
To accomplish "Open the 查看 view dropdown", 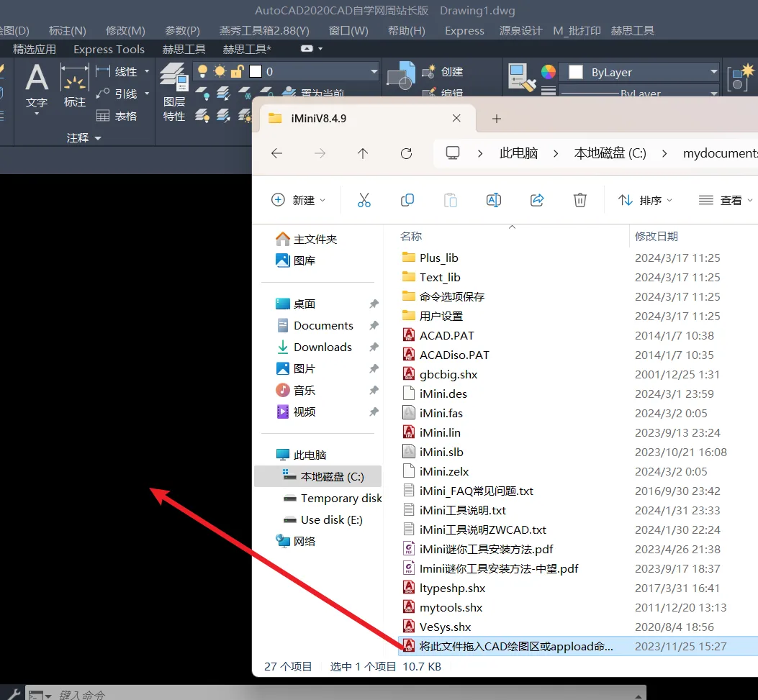I will pyautogui.click(x=726, y=200).
